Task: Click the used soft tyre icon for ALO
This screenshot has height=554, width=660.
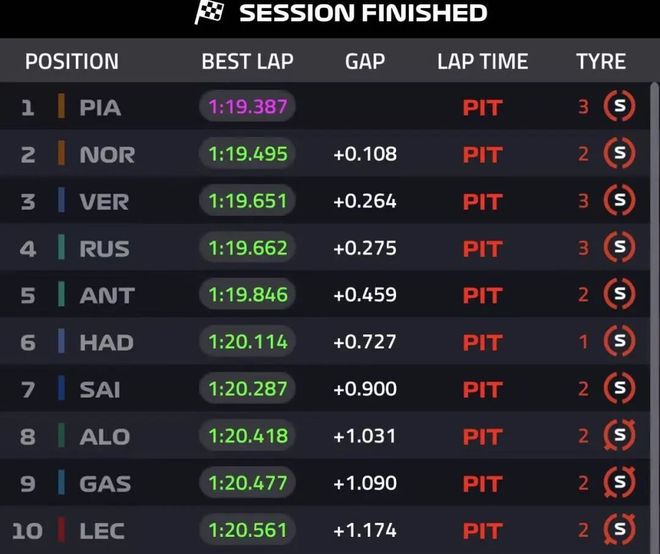Action: [619, 436]
